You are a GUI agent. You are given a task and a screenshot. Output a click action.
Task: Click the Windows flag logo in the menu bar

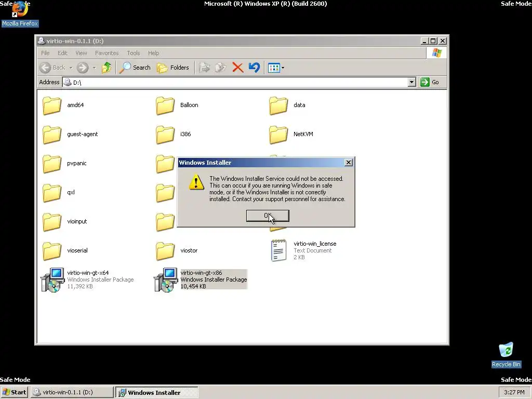click(x=436, y=53)
